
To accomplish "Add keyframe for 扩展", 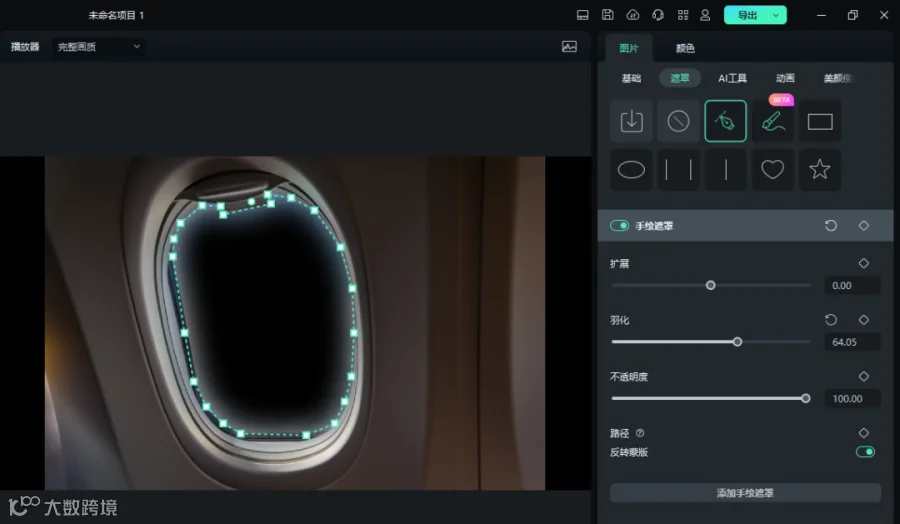I will click(864, 263).
